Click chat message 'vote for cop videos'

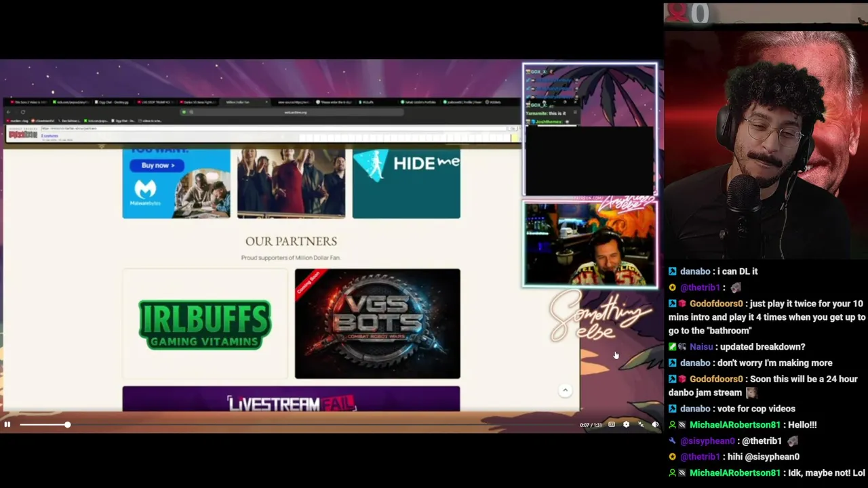(756, 409)
